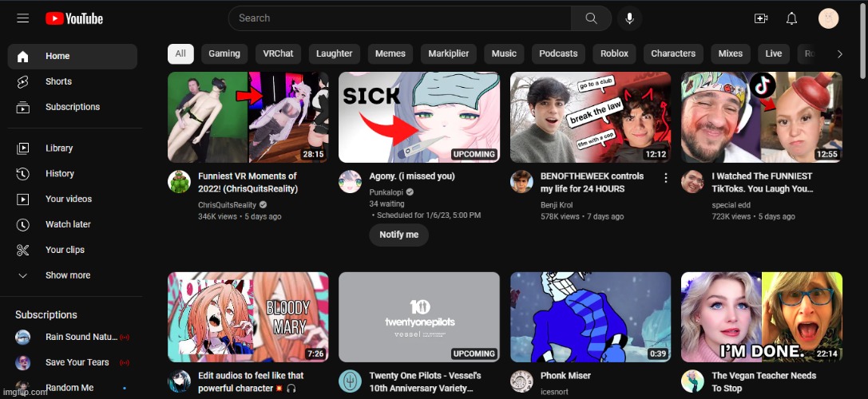Open the hamburger guide menu
The width and height of the screenshot is (868, 399).
pos(22,18)
